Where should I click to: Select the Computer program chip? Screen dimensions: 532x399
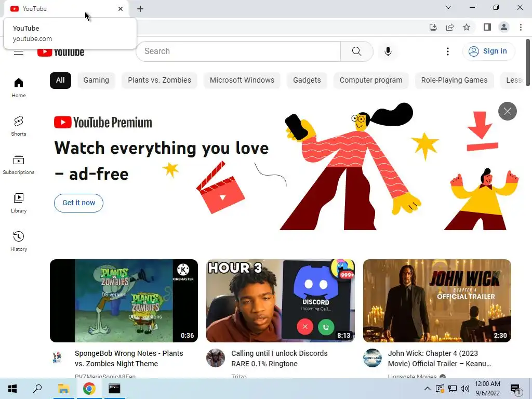(371, 81)
